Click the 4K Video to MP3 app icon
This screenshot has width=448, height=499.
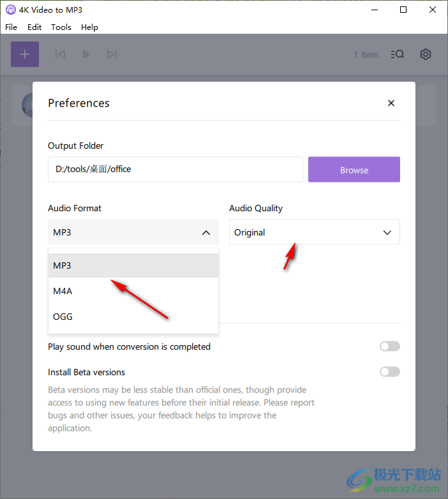(x=10, y=10)
